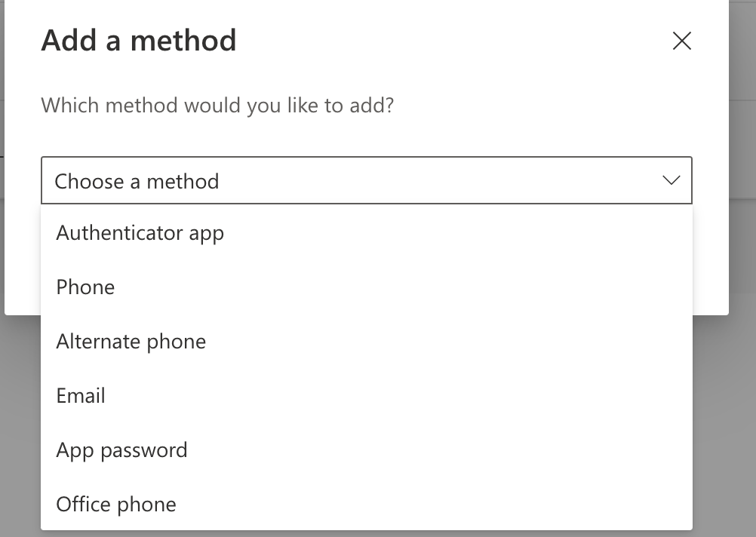Pick Alternate phone as the method
This screenshot has width=756, height=537.
coord(131,341)
